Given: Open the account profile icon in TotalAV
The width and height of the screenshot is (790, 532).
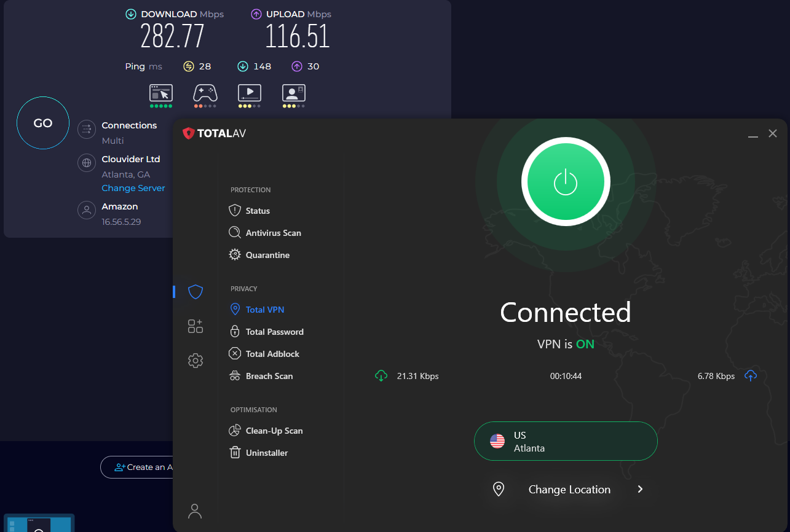Looking at the screenshot, I should click(195, 511).
